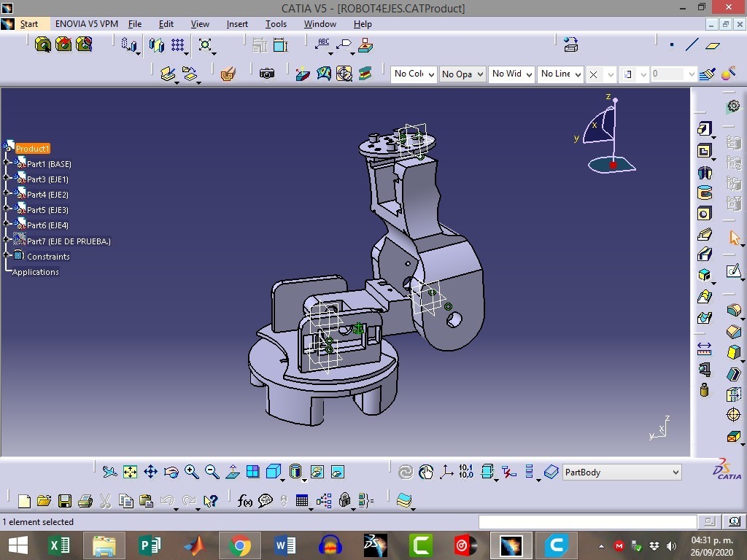Open the PartBody selector dropdown
The height and width of the screenshot is (560, 747).
pos(622,472)
